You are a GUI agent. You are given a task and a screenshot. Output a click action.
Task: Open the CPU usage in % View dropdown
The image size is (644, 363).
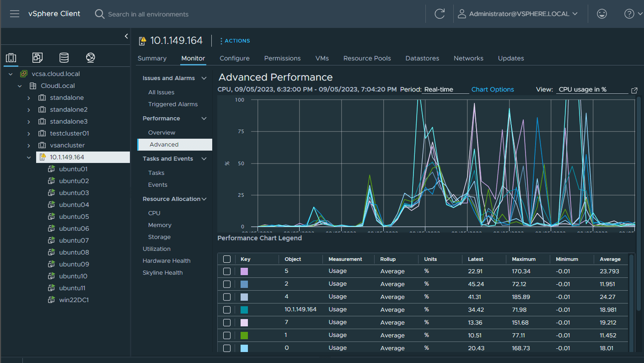(592, 90)
